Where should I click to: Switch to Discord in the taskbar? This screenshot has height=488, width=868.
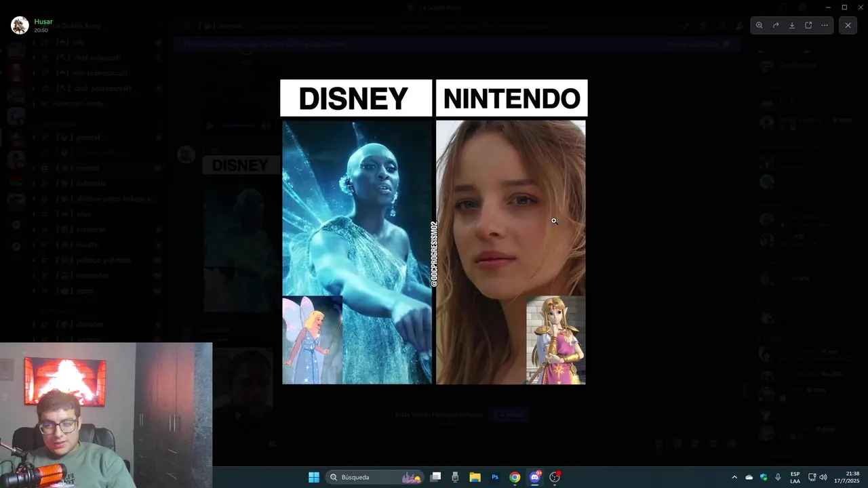click(x=535, y=477)
